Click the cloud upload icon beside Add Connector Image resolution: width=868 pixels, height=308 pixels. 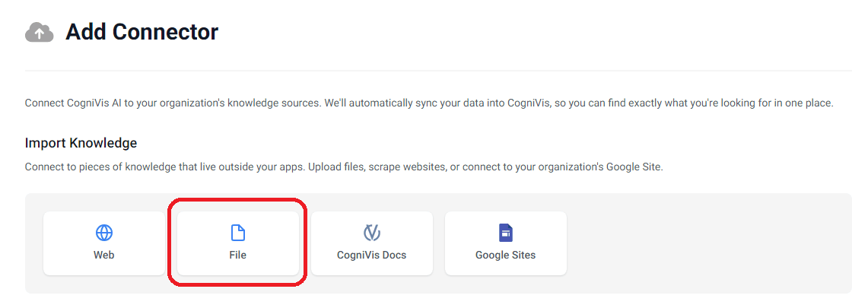pyautogui.click(x=40, y=33)
